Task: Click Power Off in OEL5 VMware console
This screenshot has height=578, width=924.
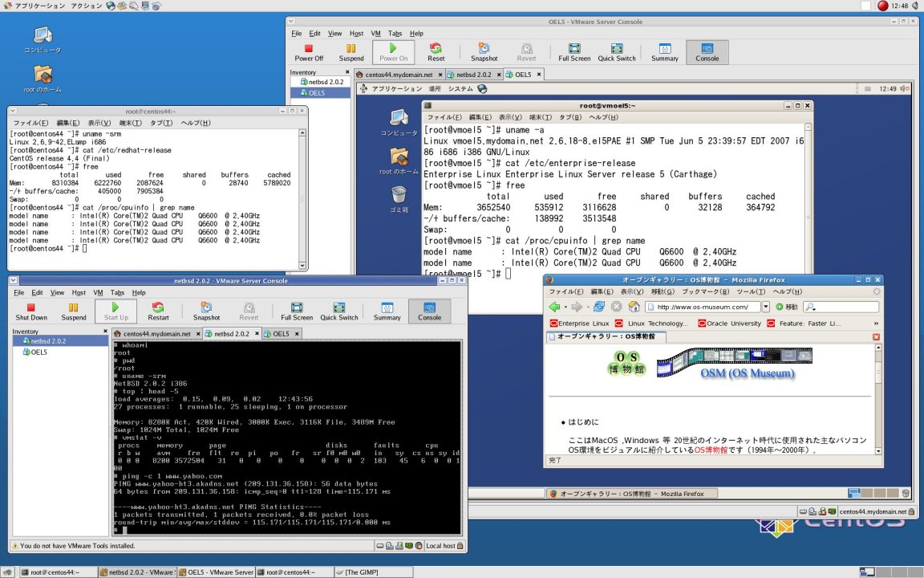Action: coord(309,52)
